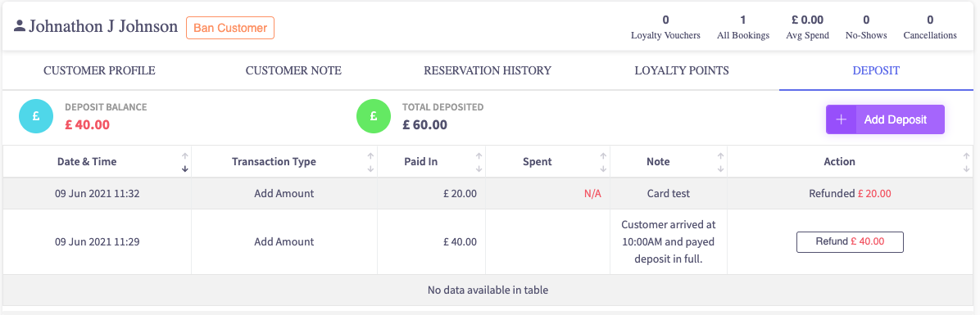Sort by Date & Time column arrows
This screenshot has height=315, width=980.
185,162
